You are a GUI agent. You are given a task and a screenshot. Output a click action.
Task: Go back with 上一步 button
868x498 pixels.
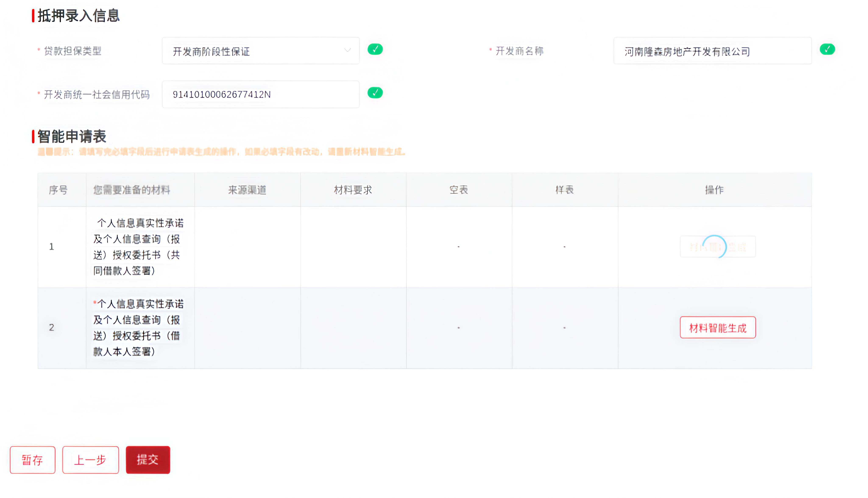coord(90,460)
